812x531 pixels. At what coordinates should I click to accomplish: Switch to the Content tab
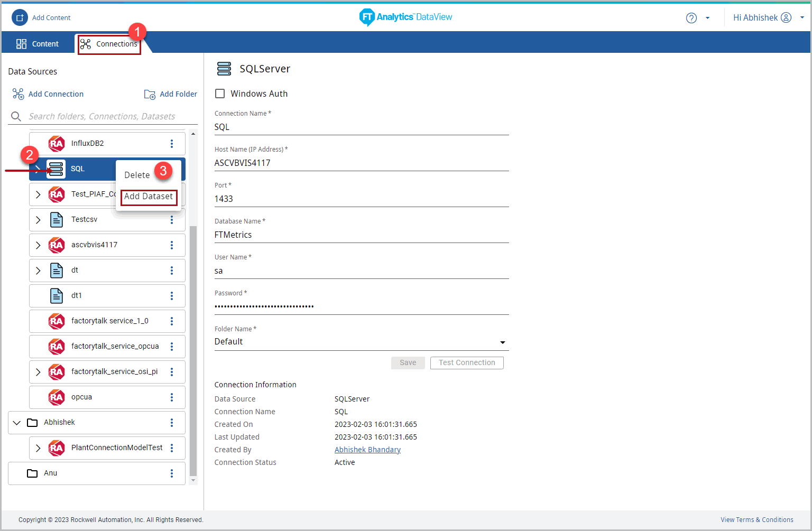(38, 44)
